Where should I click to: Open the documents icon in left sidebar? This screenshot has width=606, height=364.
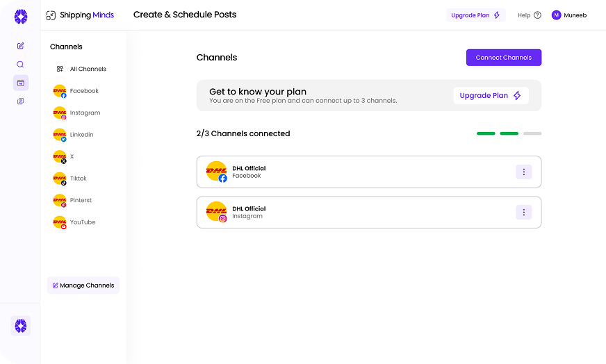(21, 101)
